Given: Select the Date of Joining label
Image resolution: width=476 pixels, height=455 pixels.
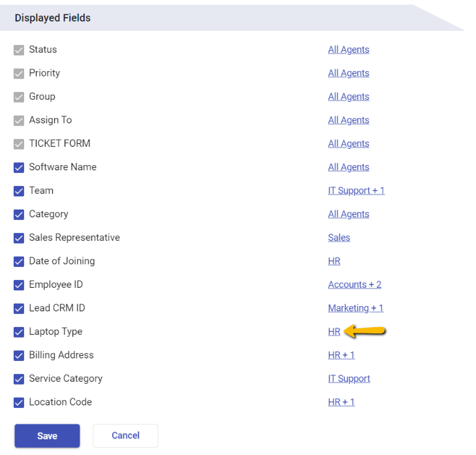Looking at the screenshot, I should 62,261.
